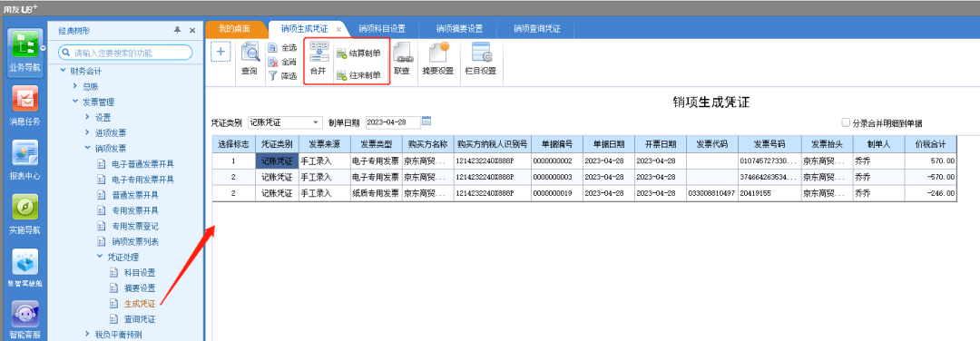
Task: Expand the 总账 tree node
Action: click(75, 86)
